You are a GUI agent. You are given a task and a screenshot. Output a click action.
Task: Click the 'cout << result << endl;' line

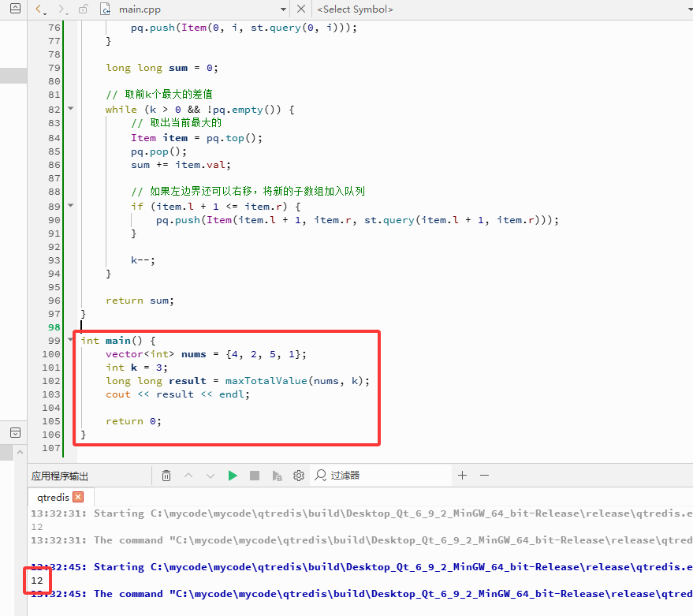pos(177,394)
